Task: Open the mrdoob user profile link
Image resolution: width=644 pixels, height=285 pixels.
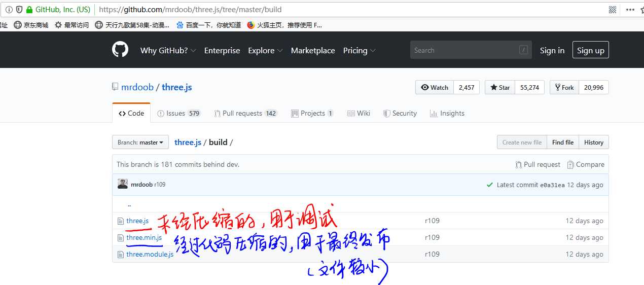Action: click(x=137, y=87)
